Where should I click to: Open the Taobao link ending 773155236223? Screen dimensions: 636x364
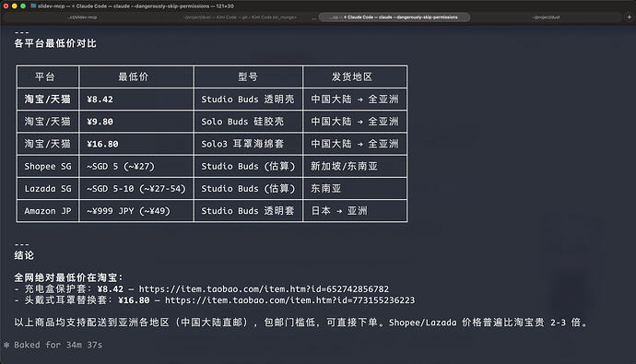pyautogui.click(x=289, y=300)
